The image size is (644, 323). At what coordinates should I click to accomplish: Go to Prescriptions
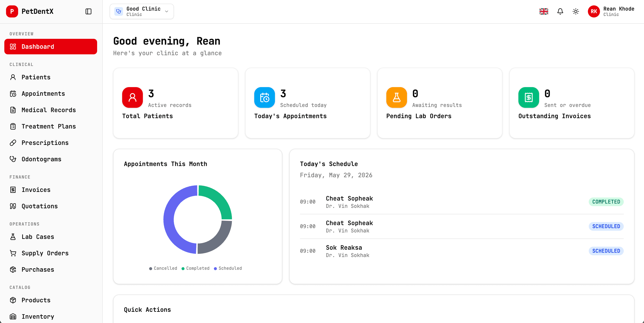[x=51, y=143]
